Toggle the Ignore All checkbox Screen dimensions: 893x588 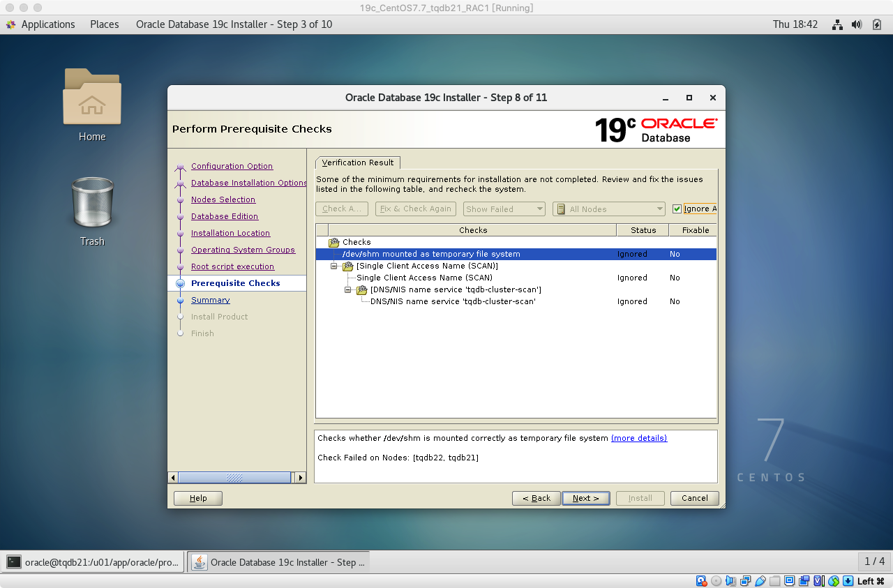[x=677, y=209]
